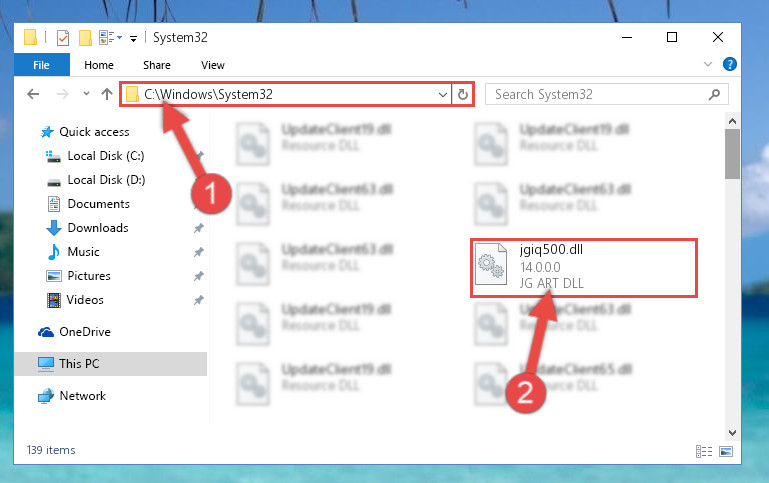Open the Help question mark icon
The height and width of the screenshot is (483, 769).
[729, 64]
